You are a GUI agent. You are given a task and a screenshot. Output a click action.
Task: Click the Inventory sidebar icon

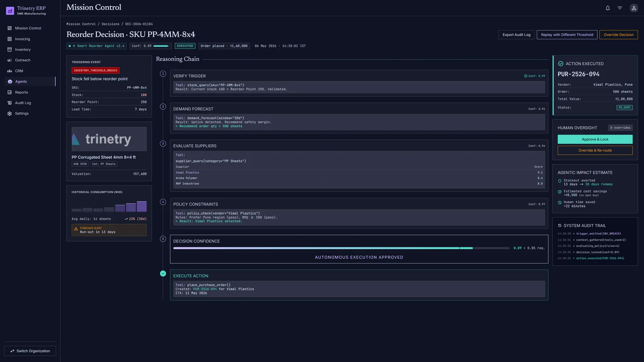pos(10,49)
